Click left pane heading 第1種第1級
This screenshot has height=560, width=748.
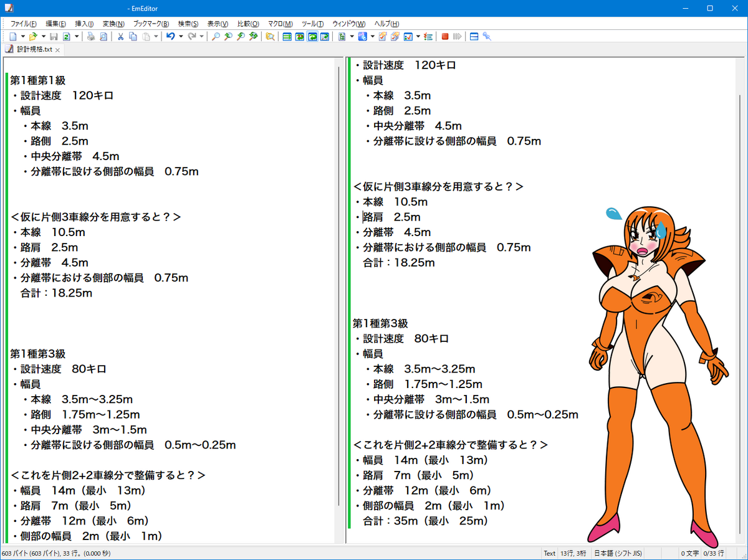(37, 80)
